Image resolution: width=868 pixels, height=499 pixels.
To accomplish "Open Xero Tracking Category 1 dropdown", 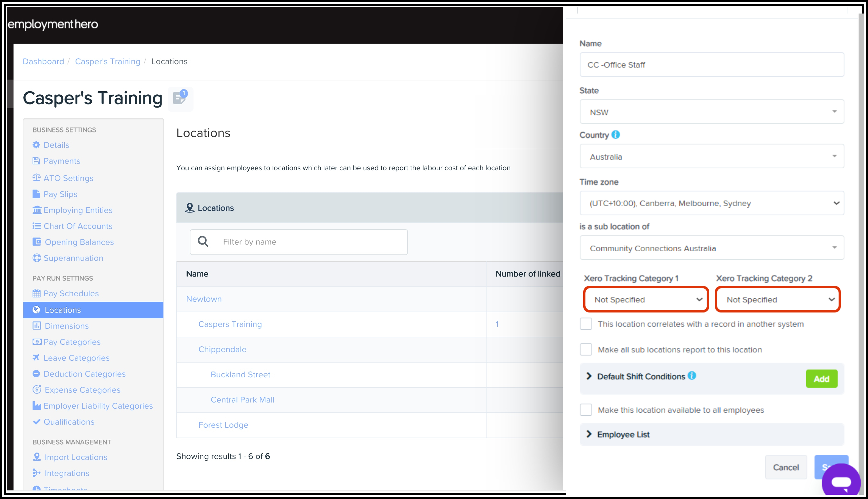I will click(646, 300).
